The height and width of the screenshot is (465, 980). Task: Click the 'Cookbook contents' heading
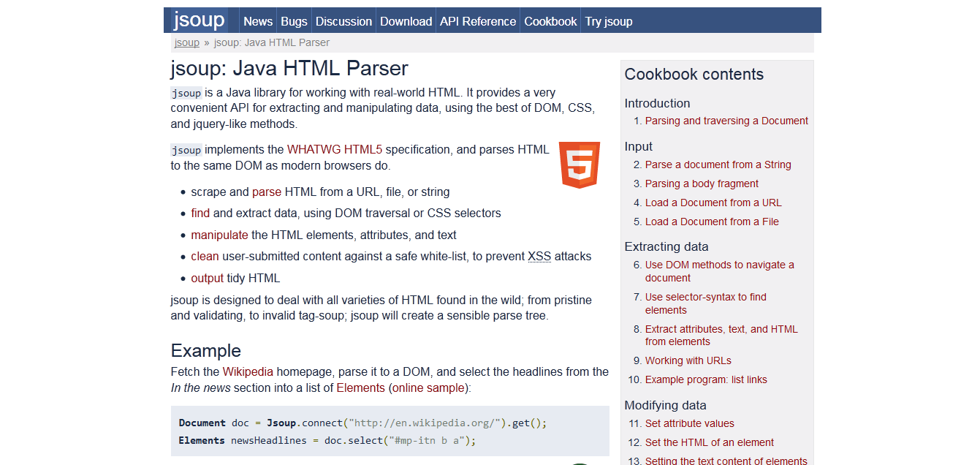[x=694, y=75]
